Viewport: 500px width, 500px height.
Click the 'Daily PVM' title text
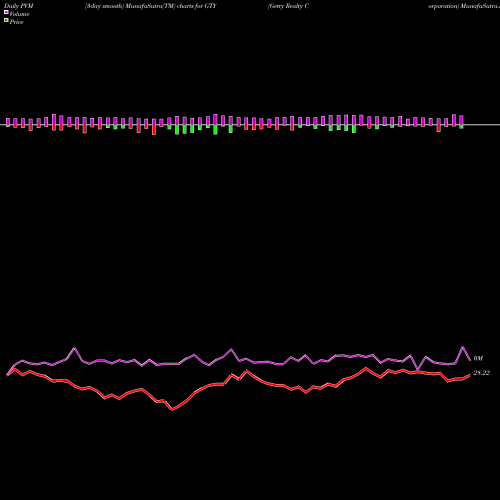pos(19,6)
